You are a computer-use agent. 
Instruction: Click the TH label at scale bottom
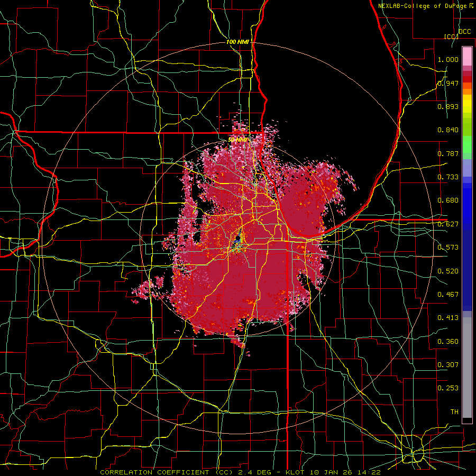point(454,412)
